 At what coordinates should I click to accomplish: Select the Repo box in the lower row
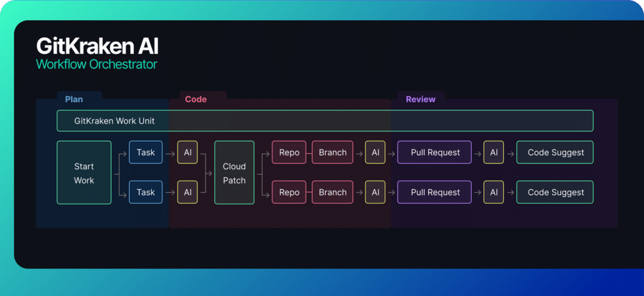point(289,192)
